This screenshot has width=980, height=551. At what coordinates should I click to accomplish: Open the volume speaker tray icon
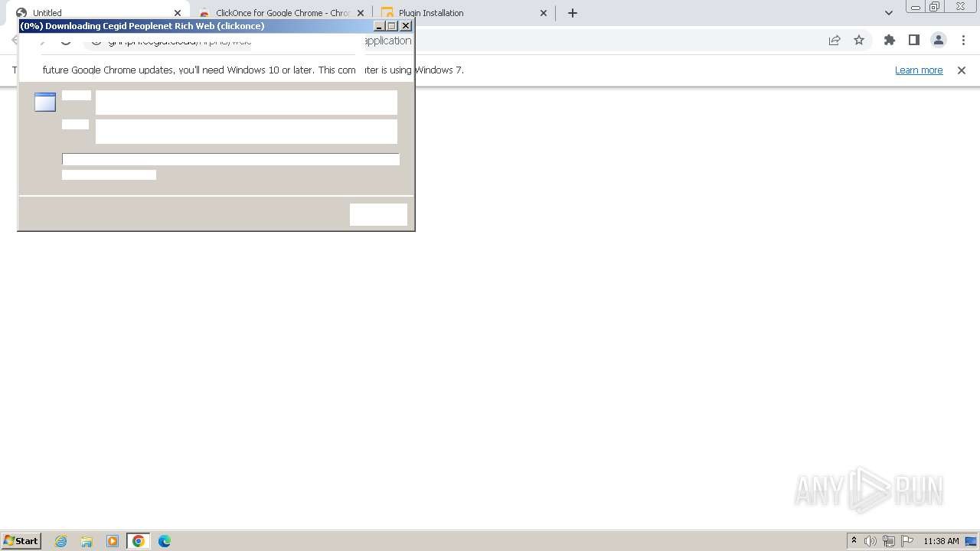click(x=871, y=541)
